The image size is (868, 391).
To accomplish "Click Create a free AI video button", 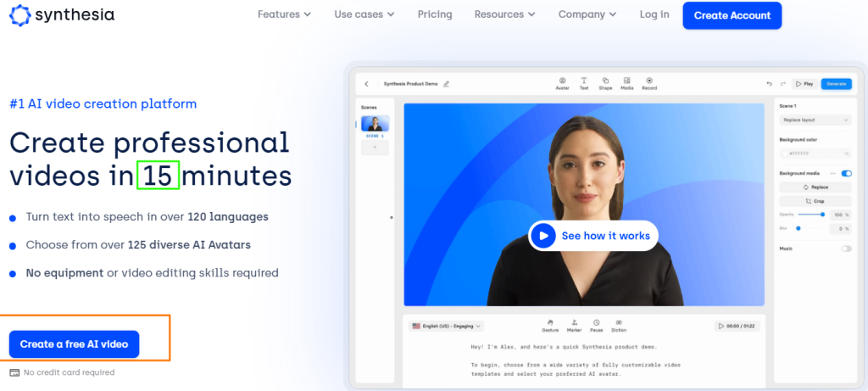I will [75, 344].
